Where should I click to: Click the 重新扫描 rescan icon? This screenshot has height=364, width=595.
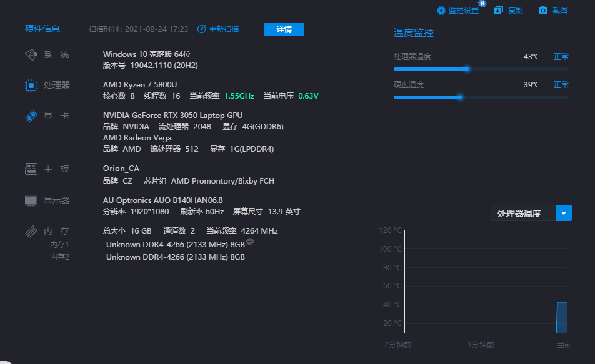tap(201, 29)
